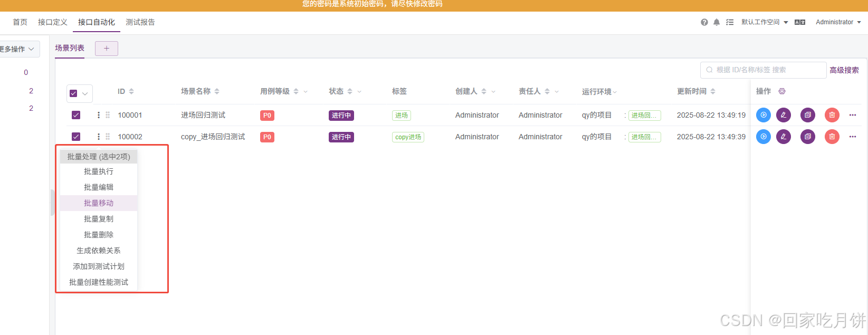
Task: Open 高级搜索 advanced search link
Action: [844, 70]
